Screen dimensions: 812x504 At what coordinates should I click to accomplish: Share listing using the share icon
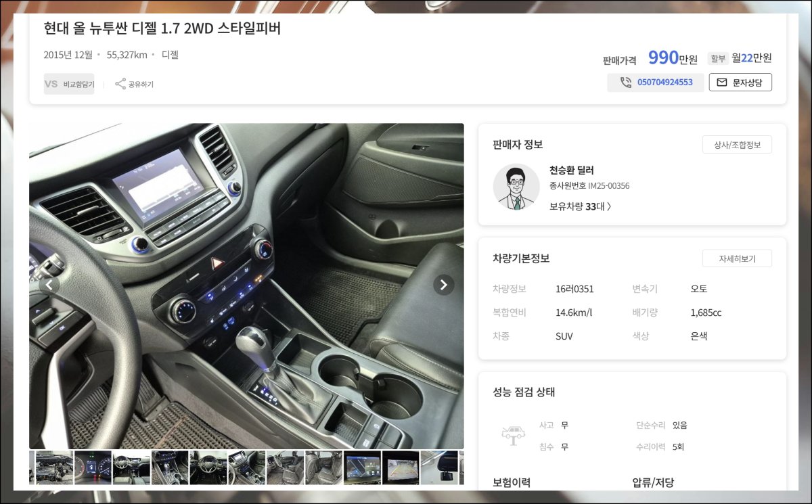[x=120, y=84]
